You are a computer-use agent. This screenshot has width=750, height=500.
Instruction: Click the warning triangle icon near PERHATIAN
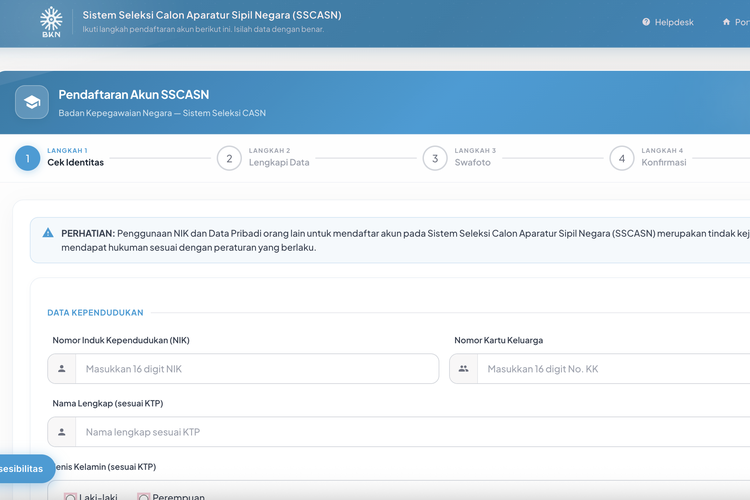click(48, 233)
